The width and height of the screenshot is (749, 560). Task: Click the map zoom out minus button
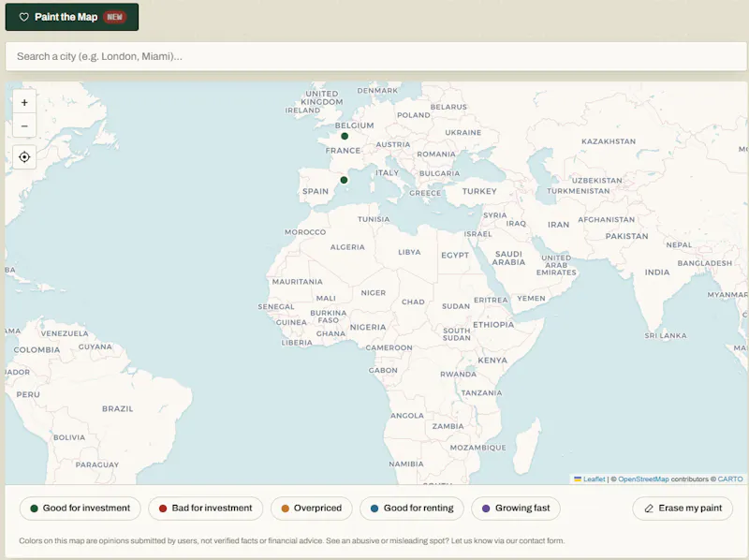tap(24, 126)
